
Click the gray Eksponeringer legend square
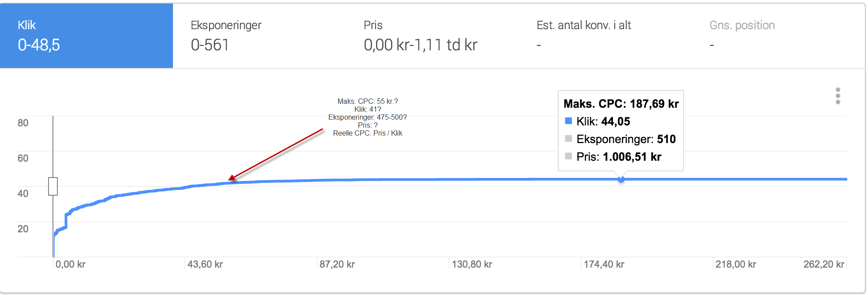pos(568,139)
